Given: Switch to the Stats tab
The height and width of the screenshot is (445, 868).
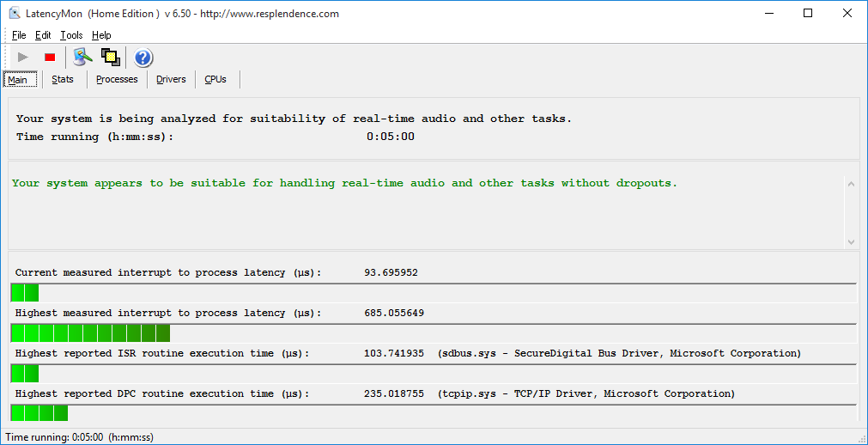Looking at the screenshot, I should [x=63, y=79].
